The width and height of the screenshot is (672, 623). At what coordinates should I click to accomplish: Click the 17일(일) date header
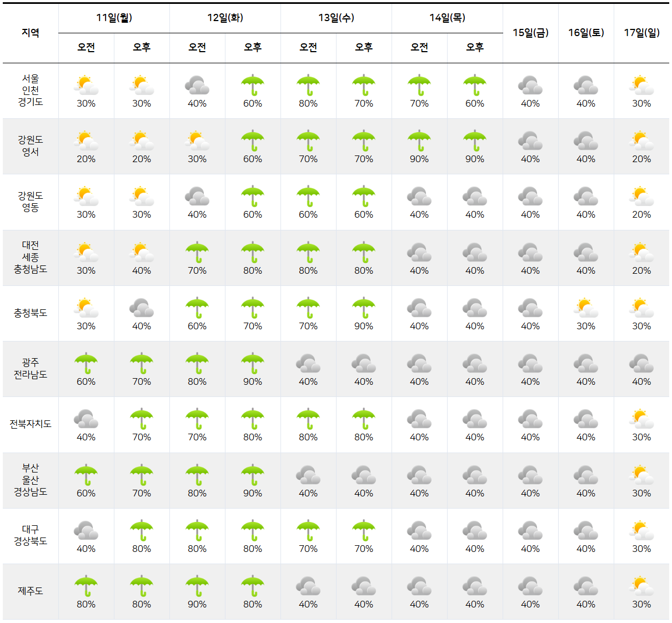click(641, 33)
